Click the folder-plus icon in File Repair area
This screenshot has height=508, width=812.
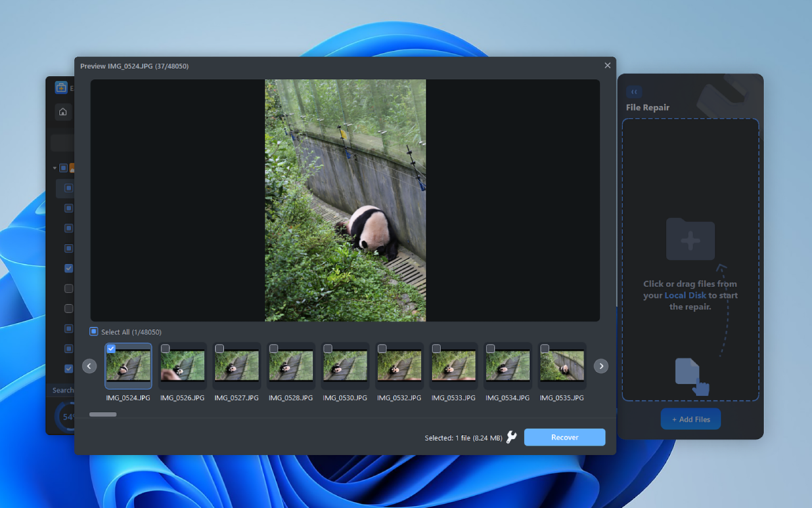pyautogui.click(x=690, y=238)
